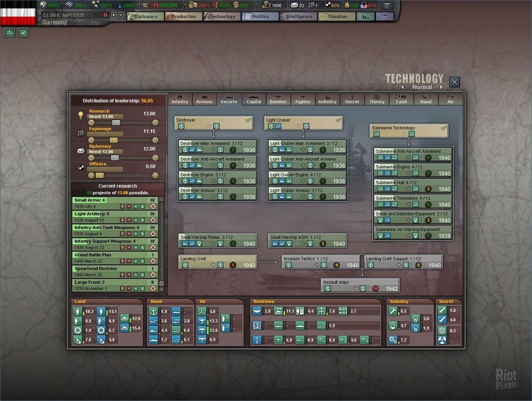Open the Secret technology tab
Image resolution: width=532 pixels, height=401 pixels.
[352, 100]
